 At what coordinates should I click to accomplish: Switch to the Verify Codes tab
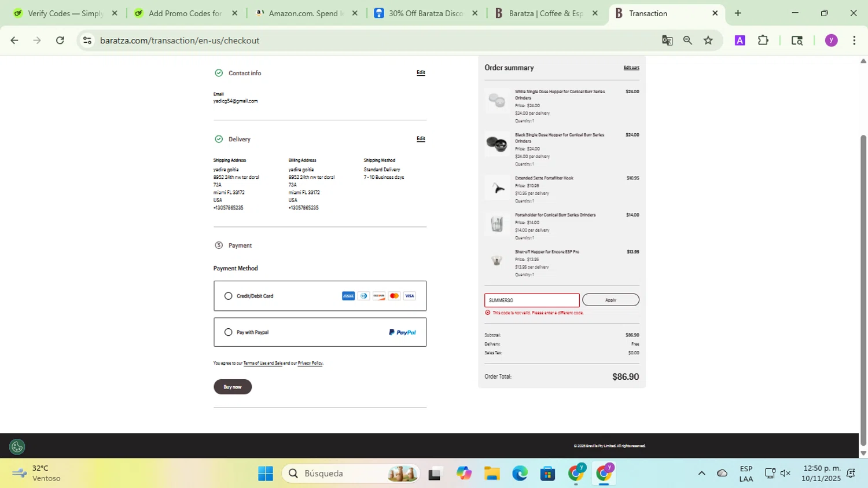(x=65, y=13)
